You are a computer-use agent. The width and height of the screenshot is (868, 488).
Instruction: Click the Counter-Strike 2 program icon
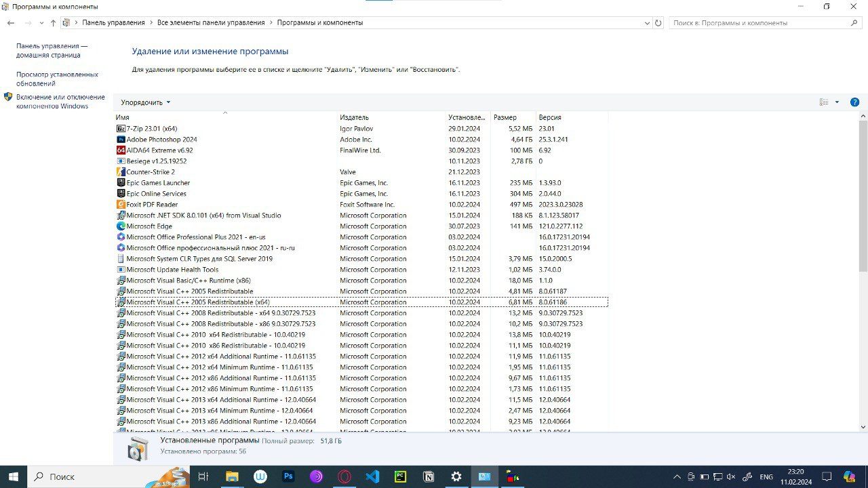tap(121, 172)
